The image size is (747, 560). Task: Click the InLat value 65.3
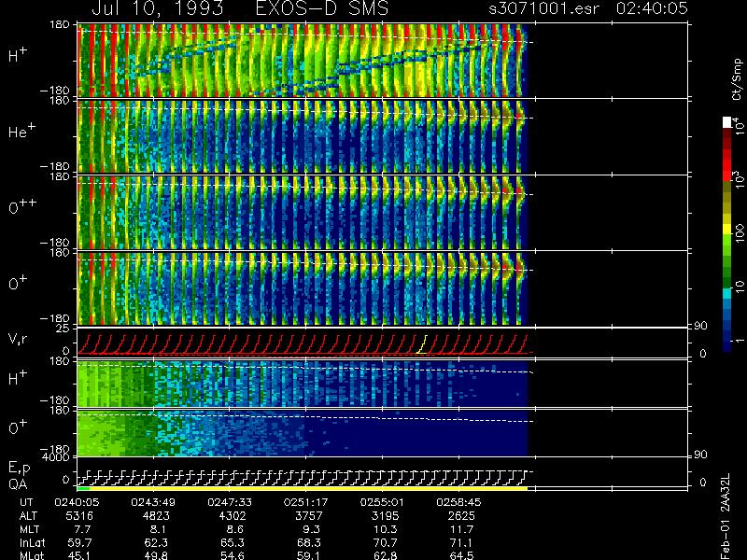coord(232,542)
